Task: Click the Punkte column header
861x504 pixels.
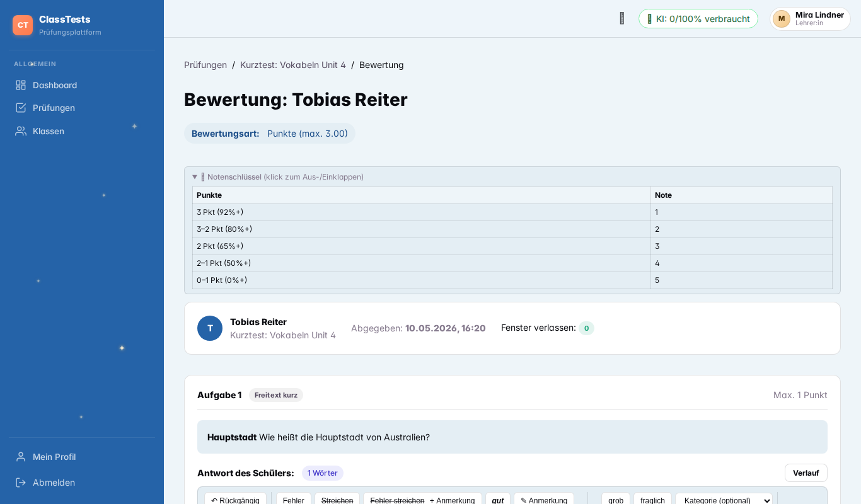Action: [x=422, y=195]
